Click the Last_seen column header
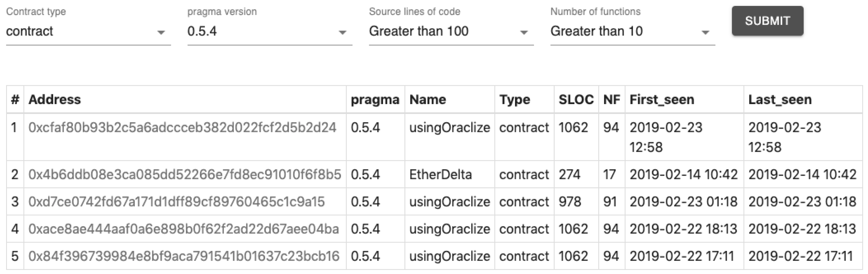The width and height of the screenshot is (868, 274). [780, 99]
